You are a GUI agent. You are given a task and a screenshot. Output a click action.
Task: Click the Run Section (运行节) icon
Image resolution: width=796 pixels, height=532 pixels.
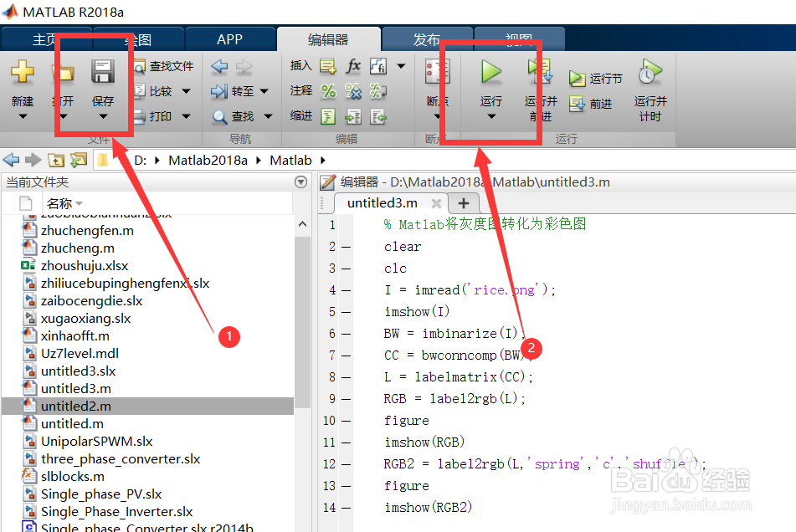point(578,79)
